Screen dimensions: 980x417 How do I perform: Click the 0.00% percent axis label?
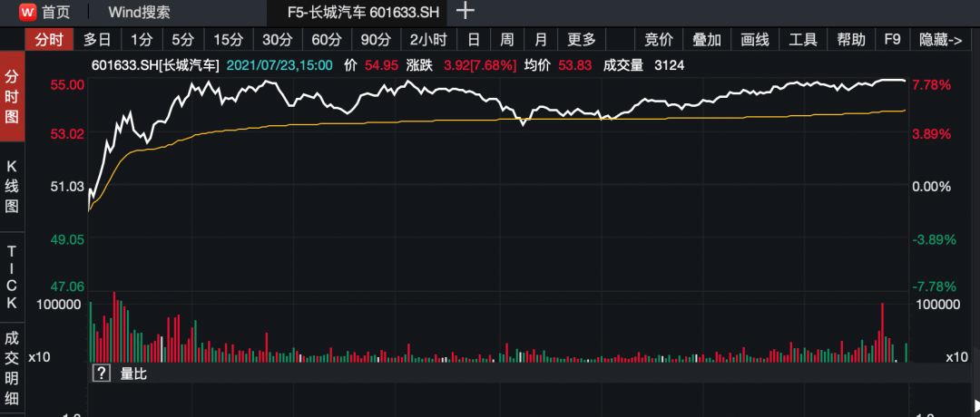tap(932, 186)
